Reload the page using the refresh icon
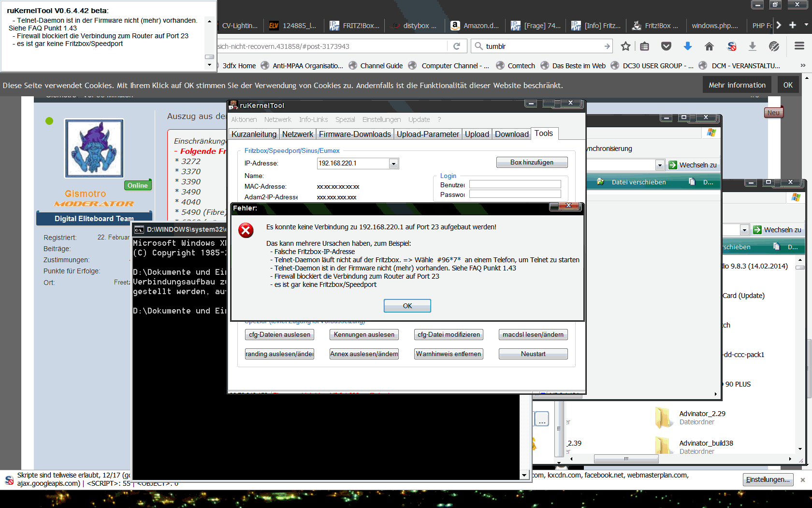This screenshot has height=508, width=812. tap(457, 46)
